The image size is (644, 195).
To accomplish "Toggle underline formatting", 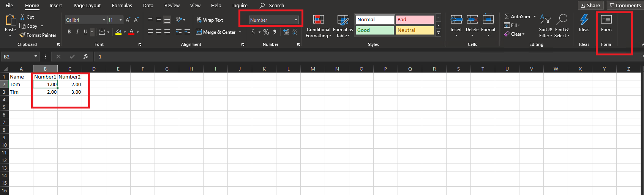I will click(85, 32).
